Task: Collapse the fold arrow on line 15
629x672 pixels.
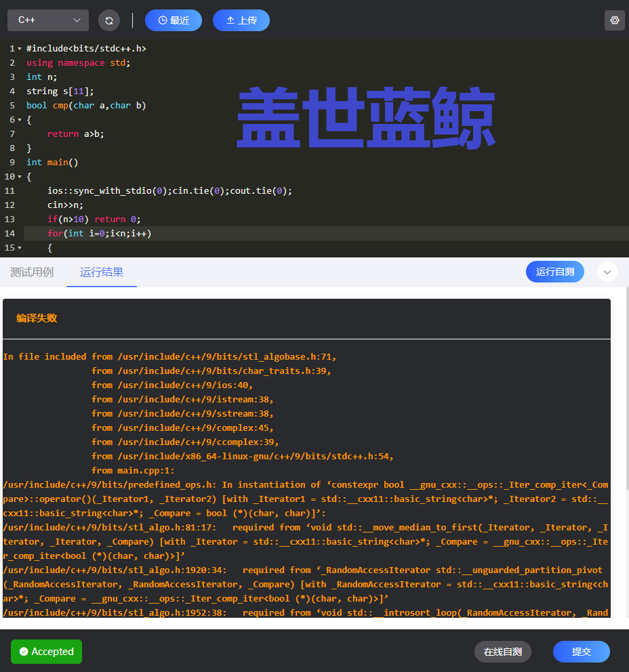Action: (x=20, y=248)
